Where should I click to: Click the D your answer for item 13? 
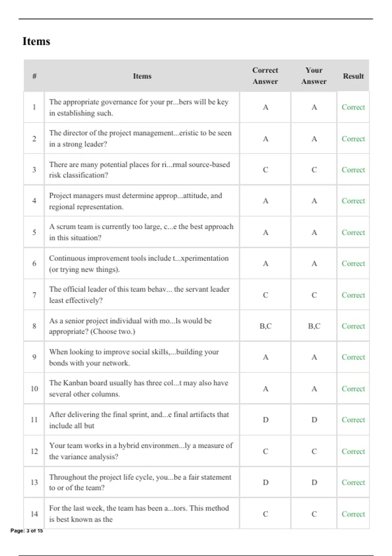point(314,482)
